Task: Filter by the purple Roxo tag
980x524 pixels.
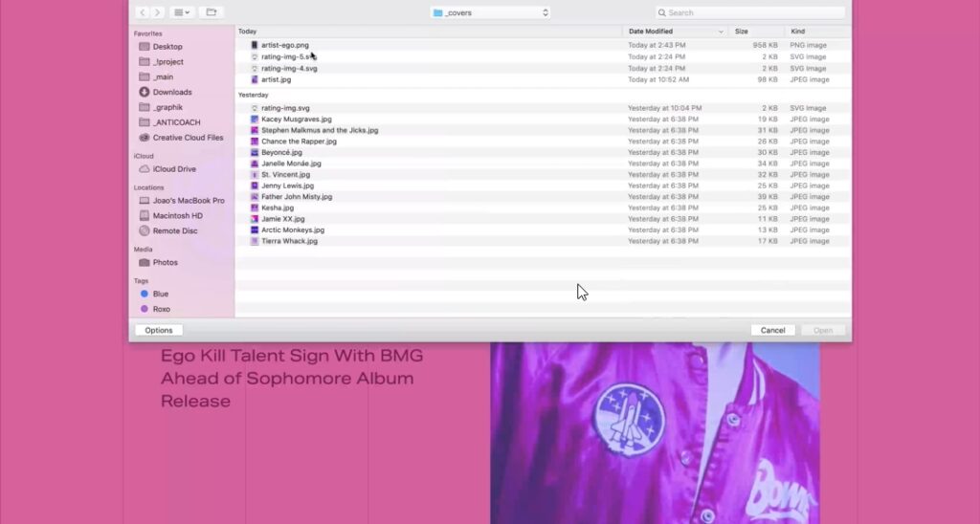Action: [161, 309]
